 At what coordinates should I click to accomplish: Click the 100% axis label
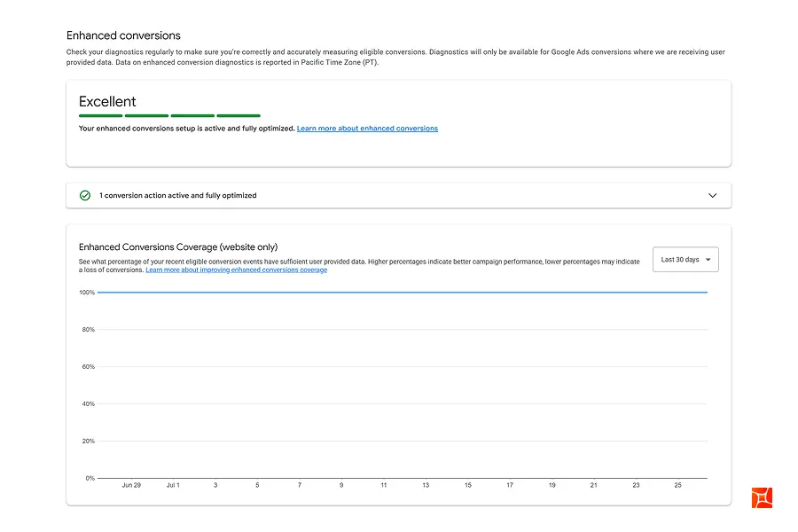point(87,293)
